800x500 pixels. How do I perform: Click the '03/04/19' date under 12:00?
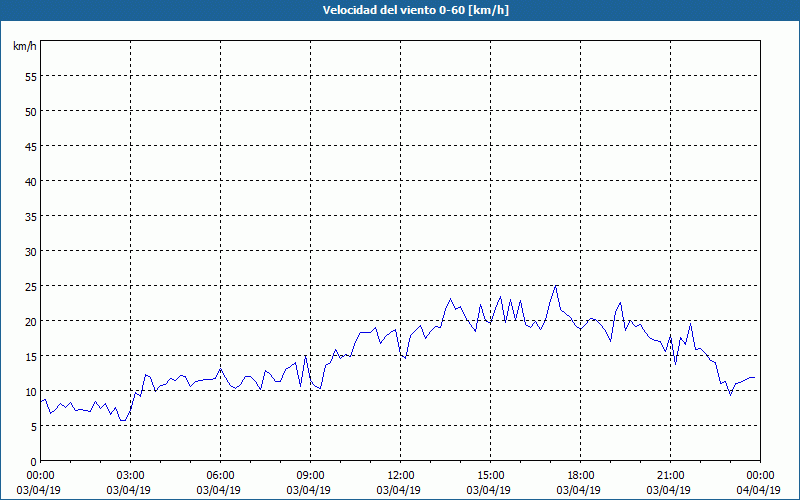coord(398,490)
